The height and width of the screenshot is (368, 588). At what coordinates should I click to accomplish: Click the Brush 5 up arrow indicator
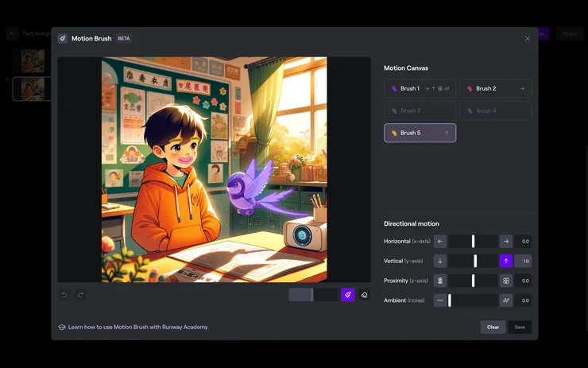click(x=447, y=133)
